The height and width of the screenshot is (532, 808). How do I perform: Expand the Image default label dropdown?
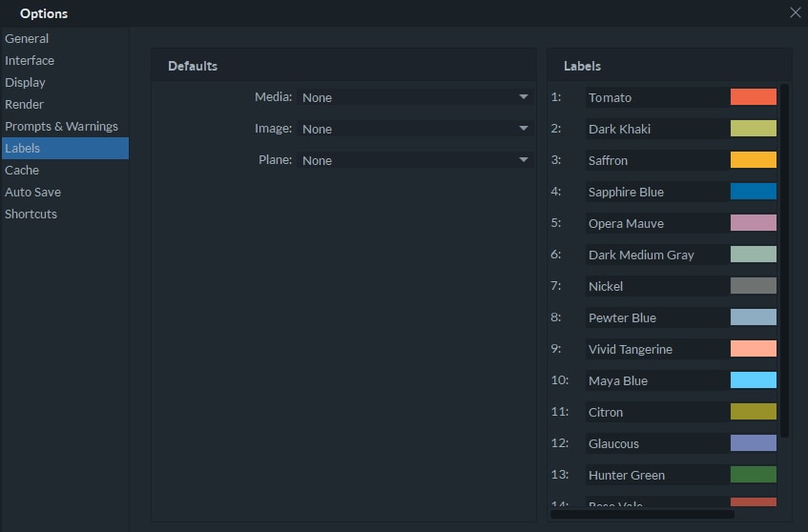pyautogui.click(x=415, y=129)
